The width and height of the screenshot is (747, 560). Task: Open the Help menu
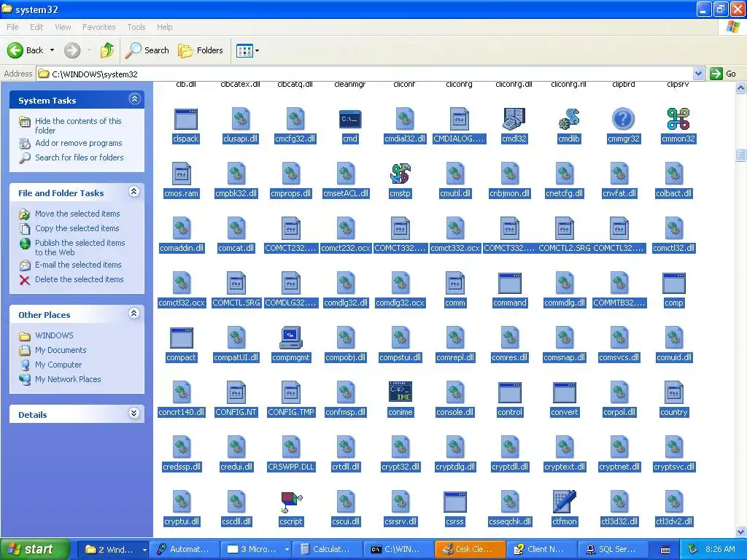pyautogui.click(x=164, y=27)
